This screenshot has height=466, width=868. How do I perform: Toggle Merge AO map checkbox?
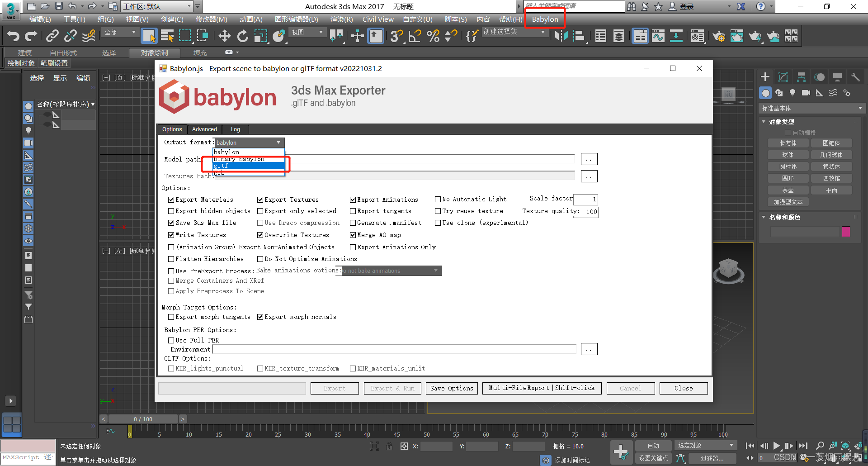[353, 235]
